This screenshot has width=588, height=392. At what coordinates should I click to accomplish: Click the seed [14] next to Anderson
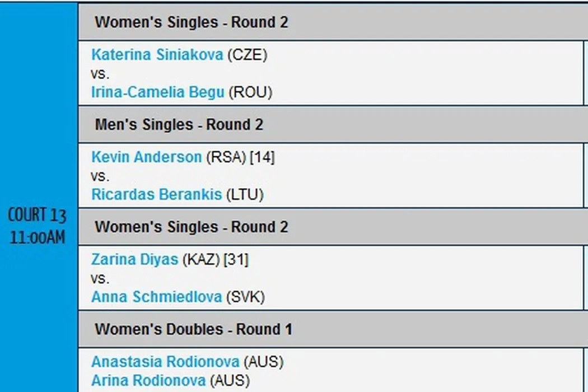(262, 157)
